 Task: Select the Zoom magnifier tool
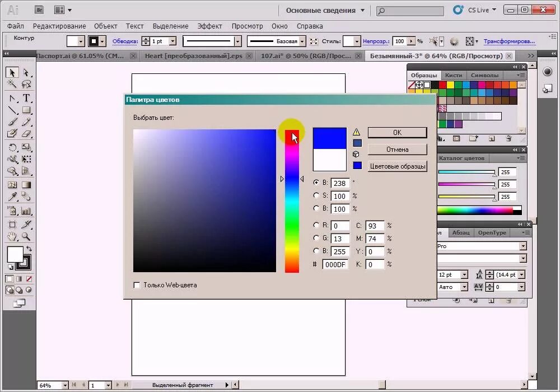[x=26, y=236]
